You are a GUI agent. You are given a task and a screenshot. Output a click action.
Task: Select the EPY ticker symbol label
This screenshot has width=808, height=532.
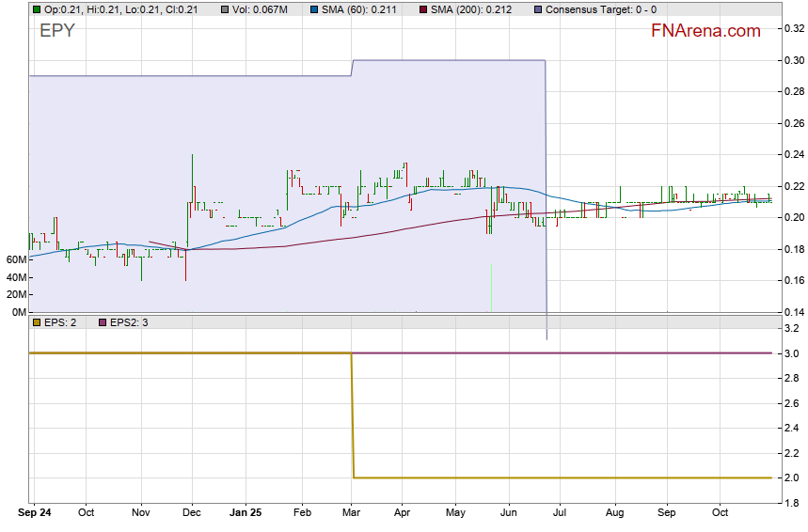click(56, 31)
